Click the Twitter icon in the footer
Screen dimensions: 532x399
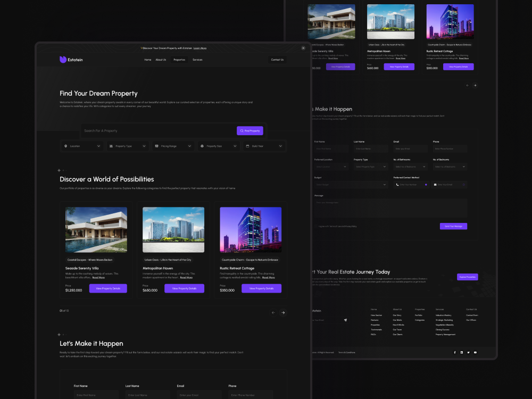click(468, 352)
